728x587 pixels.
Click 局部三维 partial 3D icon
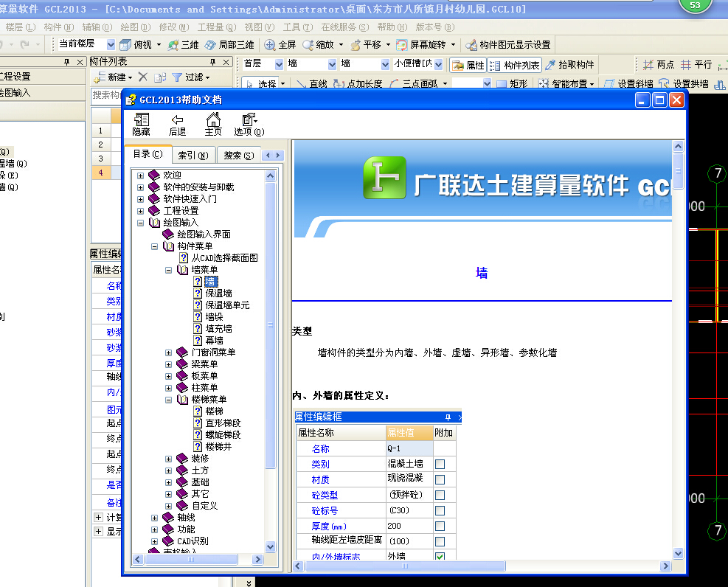[x=210, y=44]
